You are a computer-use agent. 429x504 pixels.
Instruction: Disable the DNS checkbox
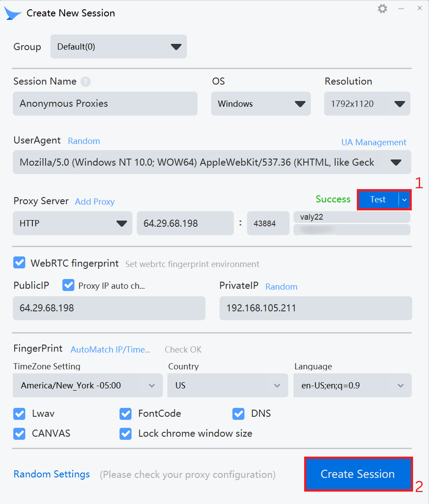(238, 414)
